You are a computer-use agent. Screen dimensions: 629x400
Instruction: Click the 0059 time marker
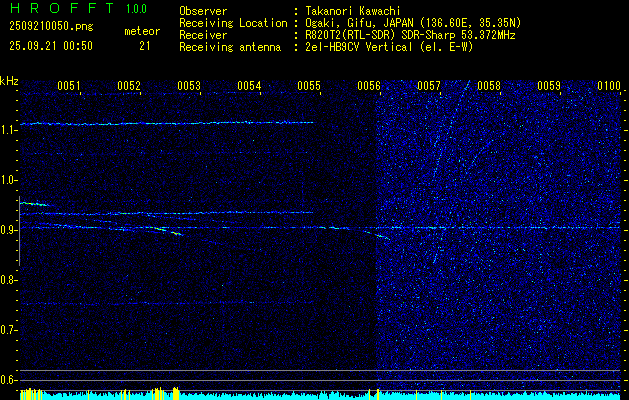pyautogui.click(x=549, y=85)
